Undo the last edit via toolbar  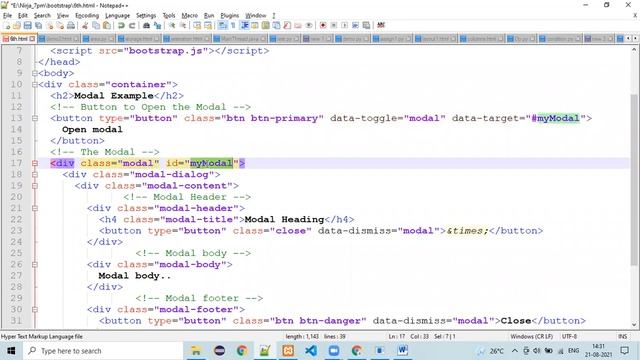click(121, 25)
